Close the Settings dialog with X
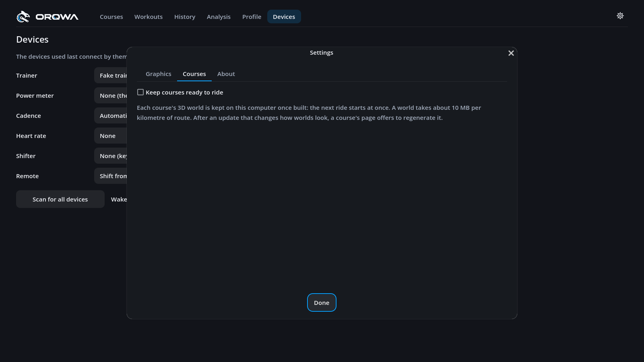The image size is (644, 362). tap(511, 53)
